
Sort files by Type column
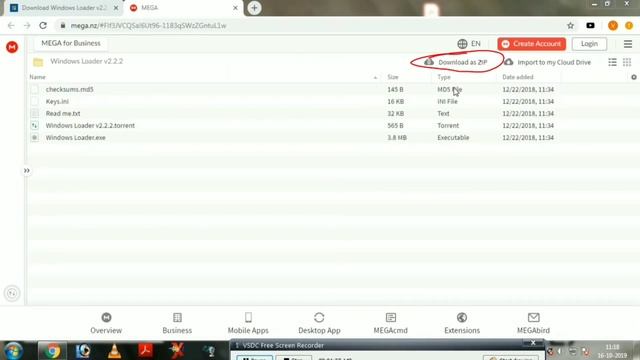coord(444,77)
